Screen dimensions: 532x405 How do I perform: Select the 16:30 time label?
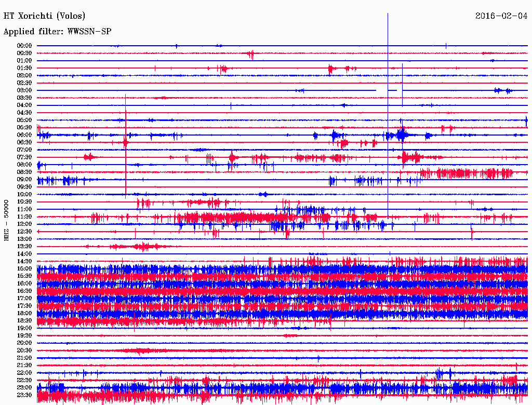coord(24,291)
